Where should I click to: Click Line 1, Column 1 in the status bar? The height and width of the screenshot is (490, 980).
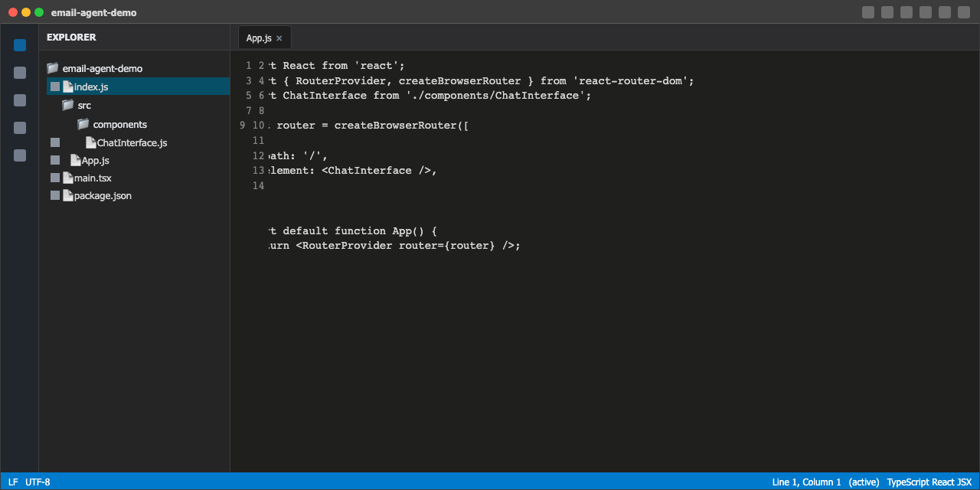805,482
